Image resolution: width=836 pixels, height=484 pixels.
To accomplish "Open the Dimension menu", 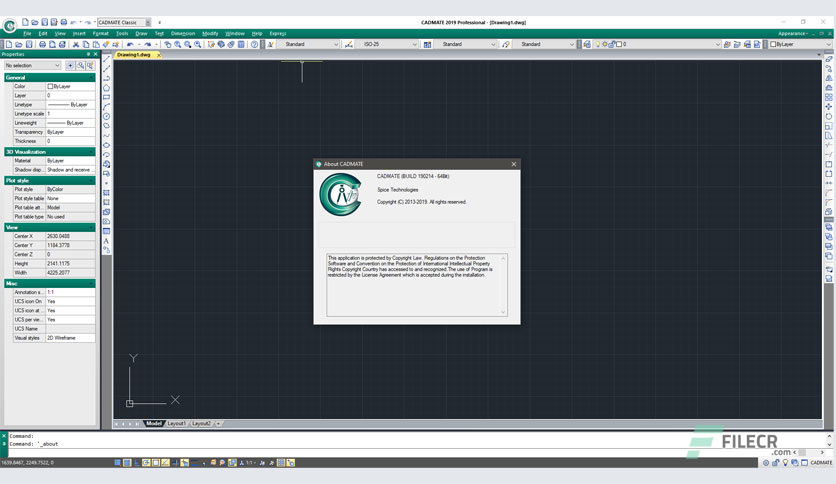I will pyautogui.click(x=183, y=34).
